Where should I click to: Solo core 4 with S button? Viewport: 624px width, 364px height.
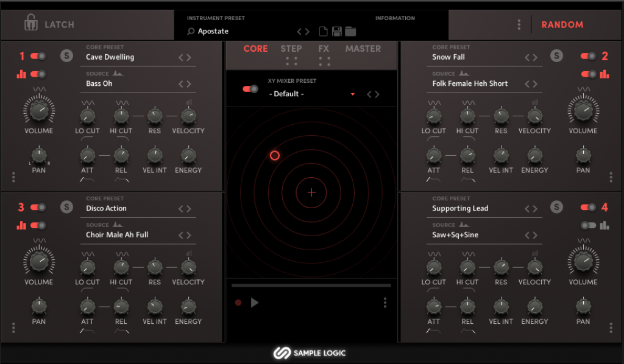click(556, 207)
